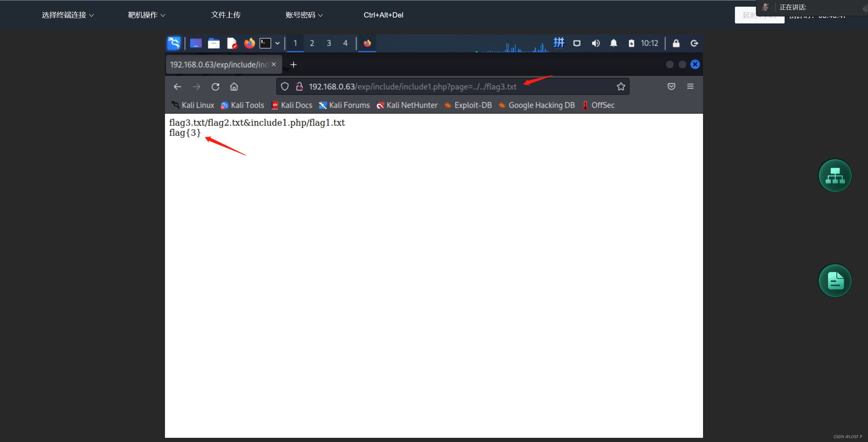Click the tracking protection shield icon
The width and height of the screenshot is (868, 442).
(x=285, y=87)
